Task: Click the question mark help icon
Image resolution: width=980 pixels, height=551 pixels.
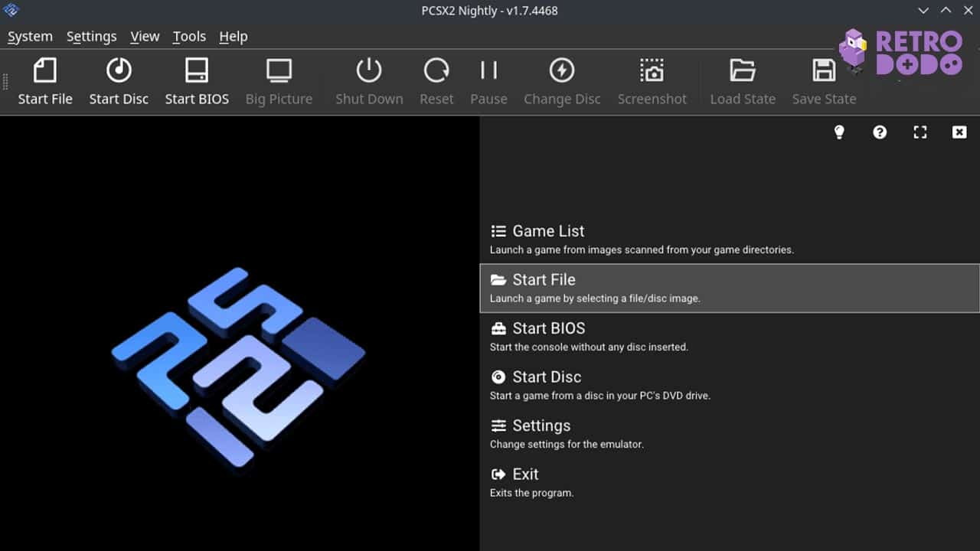Action: [x=880, y=132]
